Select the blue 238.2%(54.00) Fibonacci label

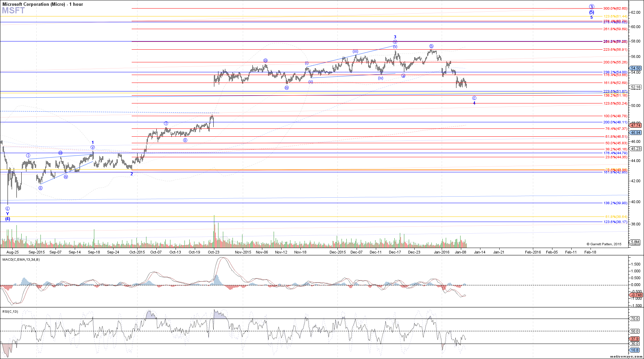(615, 72)
